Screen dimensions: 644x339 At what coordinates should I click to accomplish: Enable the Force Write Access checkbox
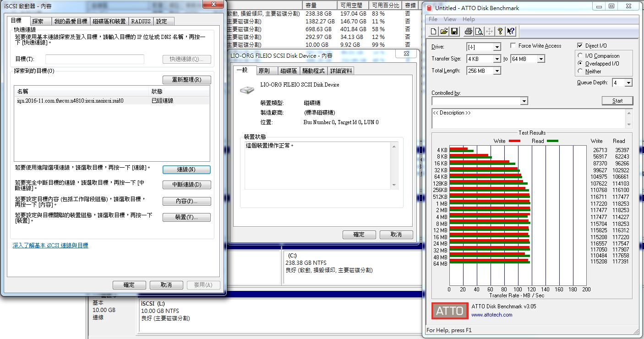(x=513, y=46)
